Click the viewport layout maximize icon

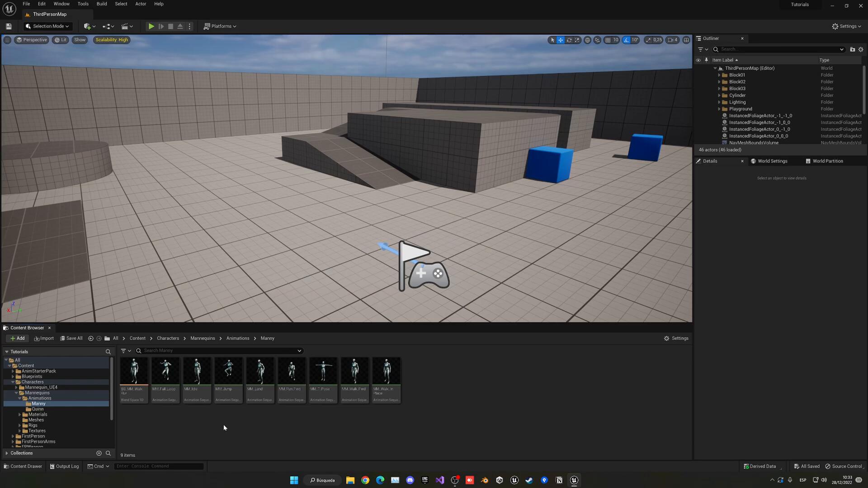click(x=686, y=40)
